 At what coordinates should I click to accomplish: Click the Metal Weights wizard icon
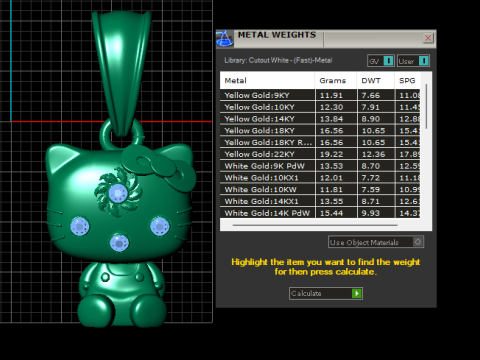(x=224, y=38)
